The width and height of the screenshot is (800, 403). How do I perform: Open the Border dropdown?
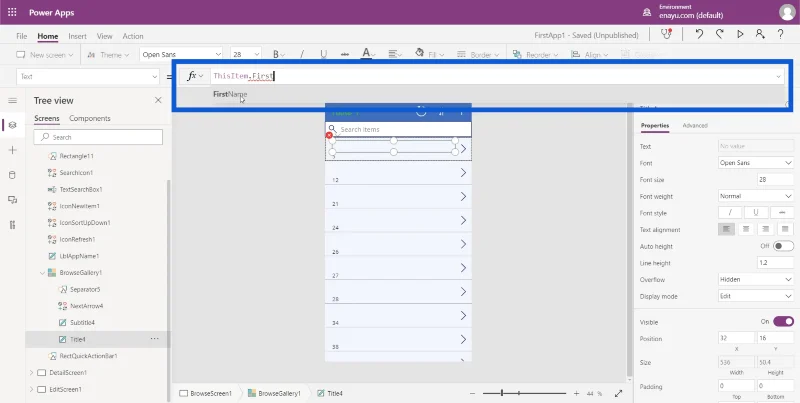478,55
